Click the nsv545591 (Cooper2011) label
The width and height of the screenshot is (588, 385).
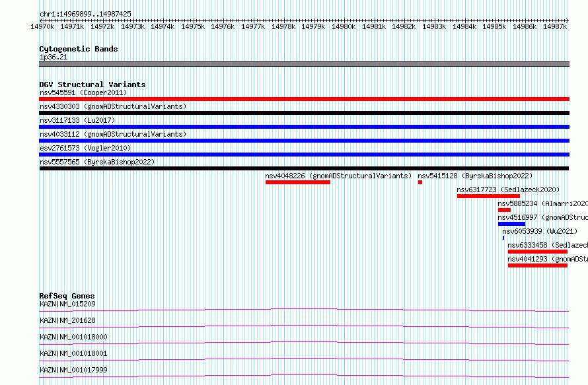point(83,92)
